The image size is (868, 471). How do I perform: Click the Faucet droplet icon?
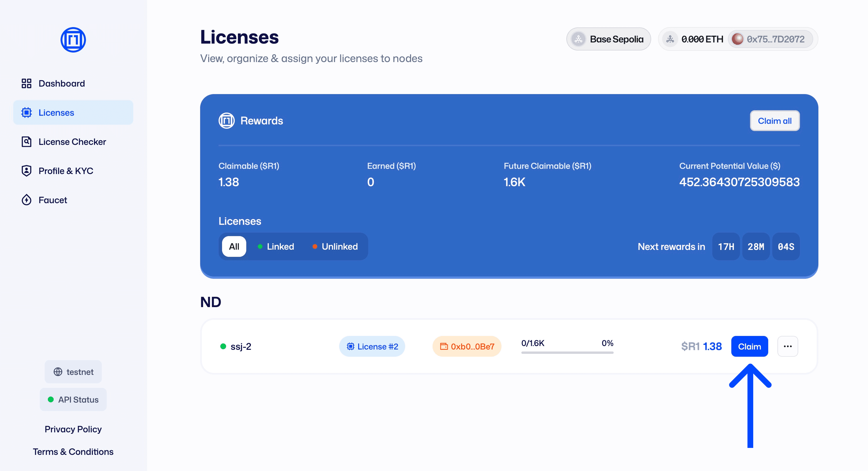[26, 200]
